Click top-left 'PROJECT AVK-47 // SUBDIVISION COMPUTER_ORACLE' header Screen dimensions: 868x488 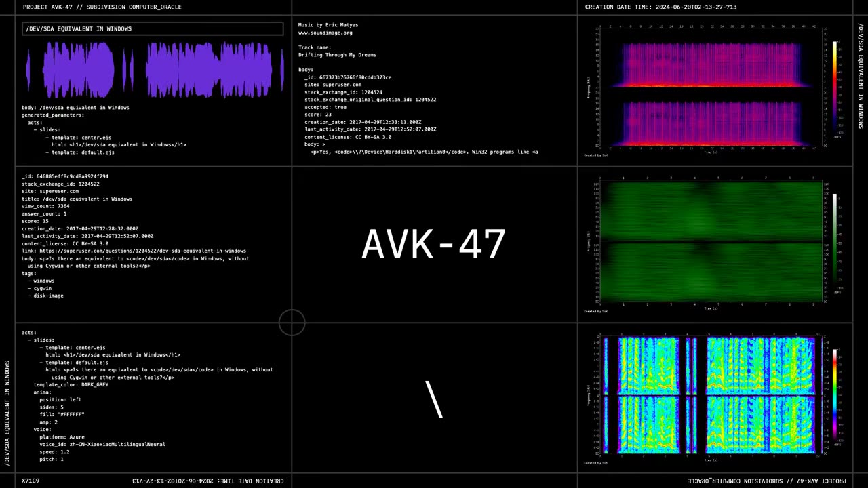click(102, 7)
